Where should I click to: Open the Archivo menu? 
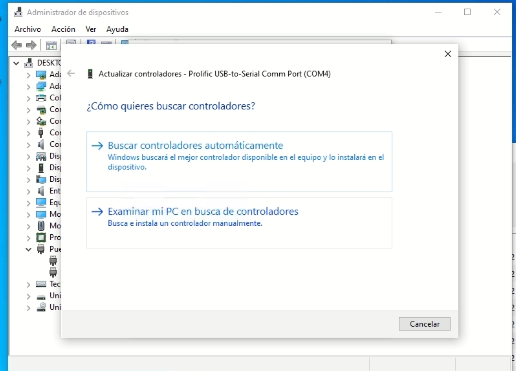(28, 29)
